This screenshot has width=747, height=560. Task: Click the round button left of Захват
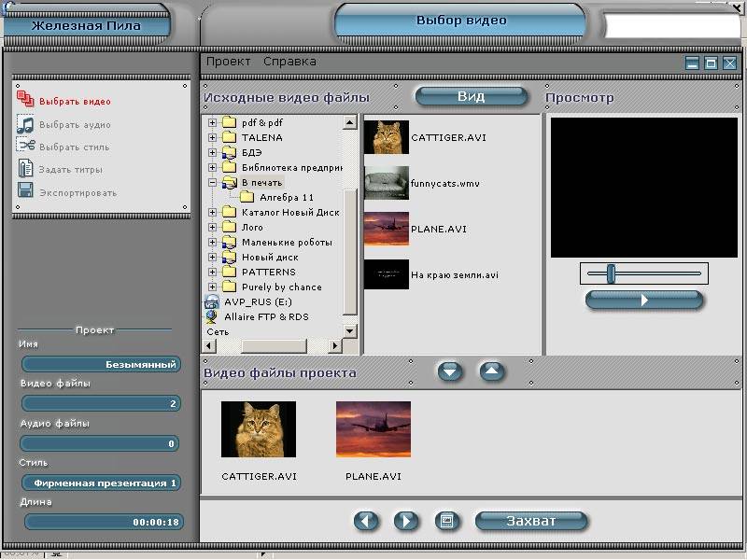(x=446, y=521)
